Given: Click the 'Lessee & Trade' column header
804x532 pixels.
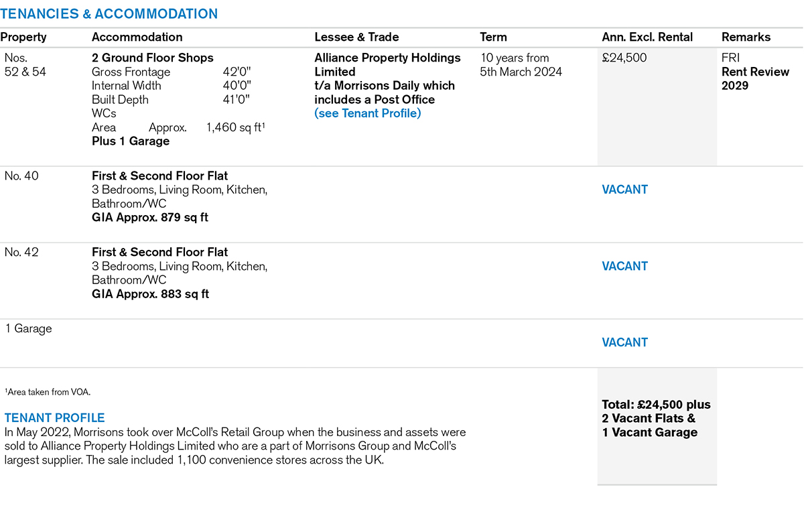Looking at the screenshot, I should [356, 38].
